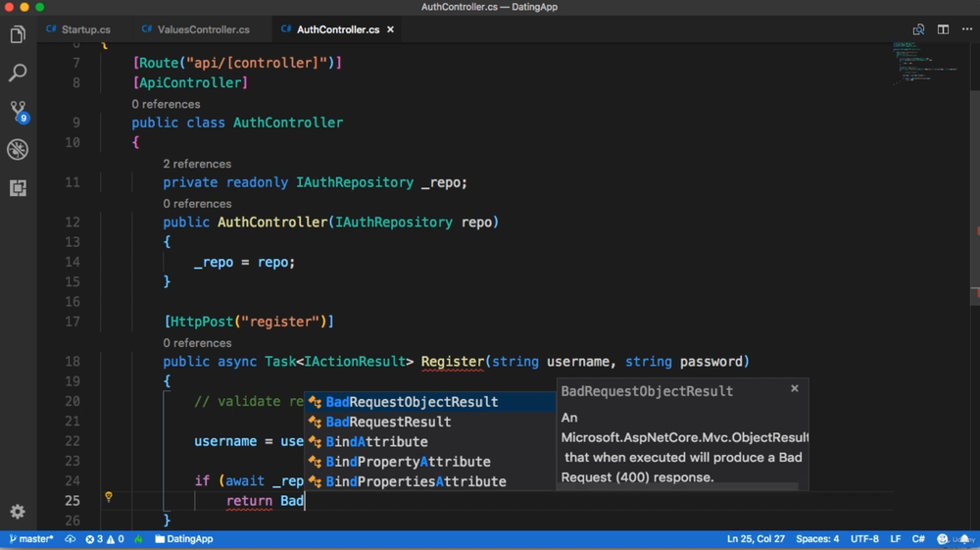980x550 pixels.
Task: Click the master* git branch indicator
Action: [31, 539]
